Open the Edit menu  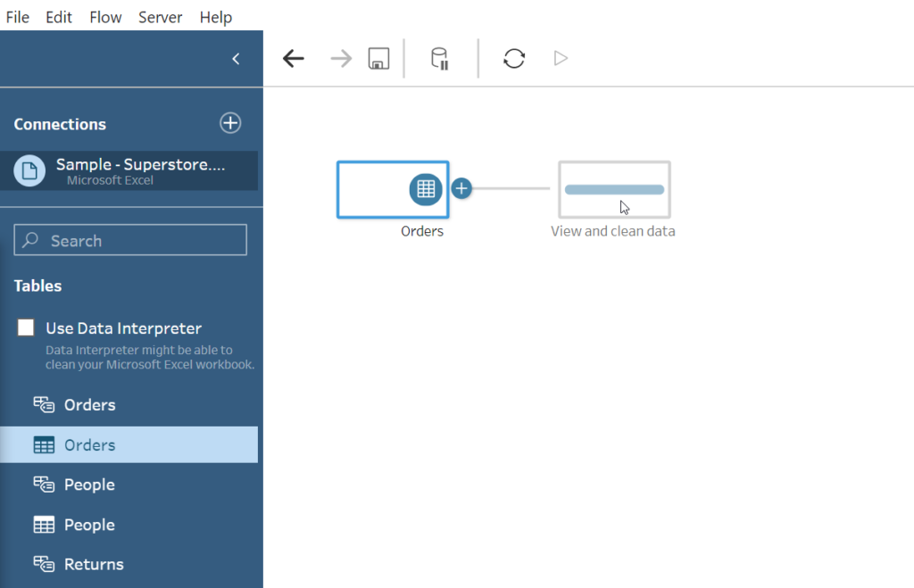tap(59, 17)
